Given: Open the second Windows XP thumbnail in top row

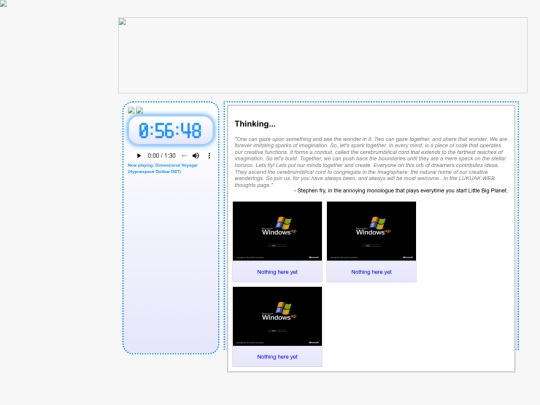Looking at the screenshot, I should pyautogui.click(x=371, y=231).
